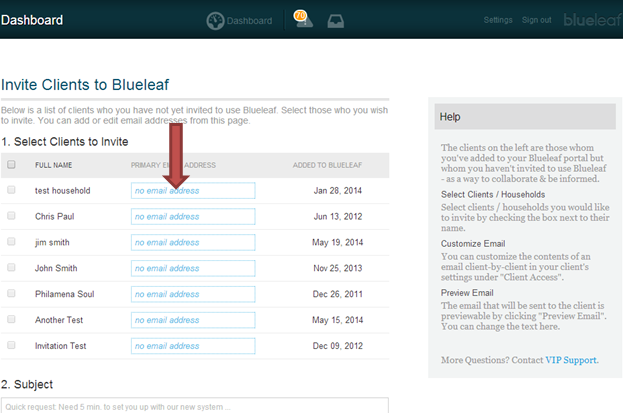This screenshot has width=623, height=414.
Task: Click Sign out in the header
Action: [536, 20]
